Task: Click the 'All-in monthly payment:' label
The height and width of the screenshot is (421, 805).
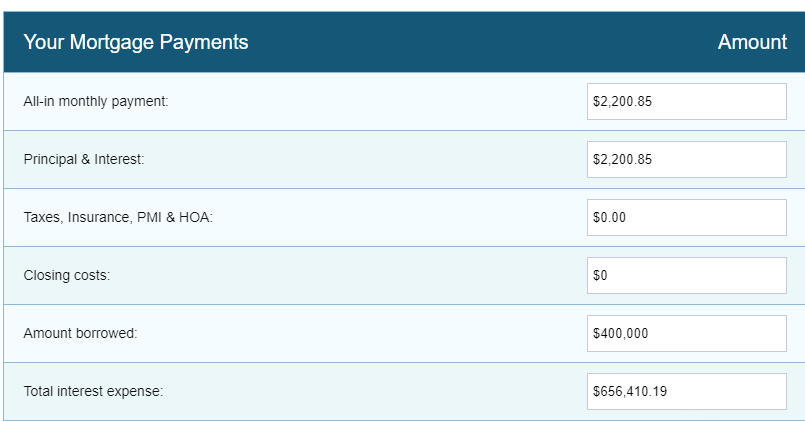Action: pyautogui.click(x=96, y=102)
